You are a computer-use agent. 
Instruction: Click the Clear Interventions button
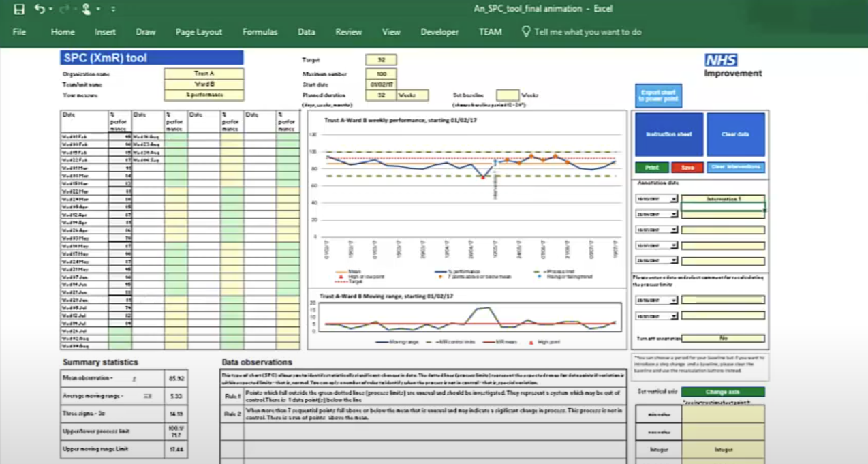point(735,167)
